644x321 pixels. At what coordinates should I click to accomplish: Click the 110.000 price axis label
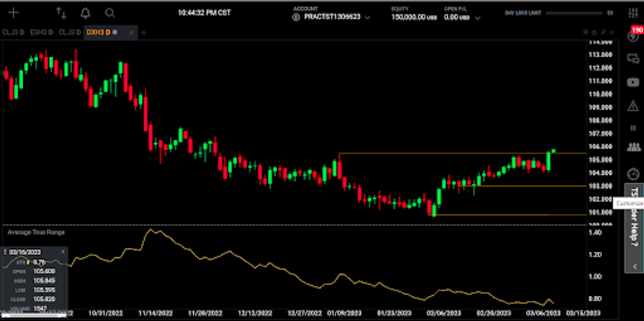click(x=601, y=94)
